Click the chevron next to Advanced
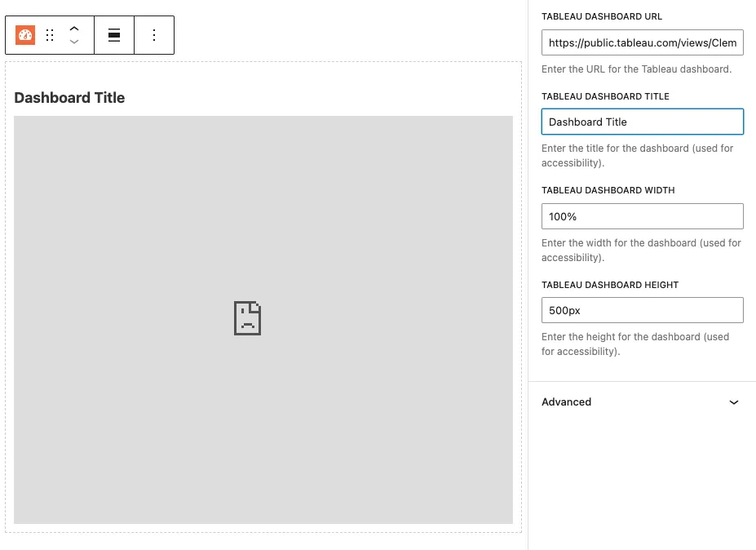This screenshot has width=756, height=550. coord(733,401)
